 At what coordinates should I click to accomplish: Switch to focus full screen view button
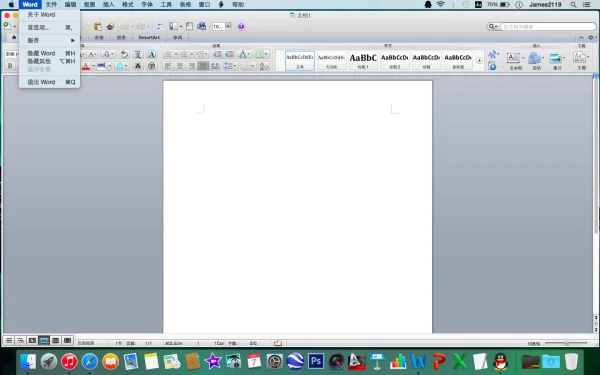(68, 340)
